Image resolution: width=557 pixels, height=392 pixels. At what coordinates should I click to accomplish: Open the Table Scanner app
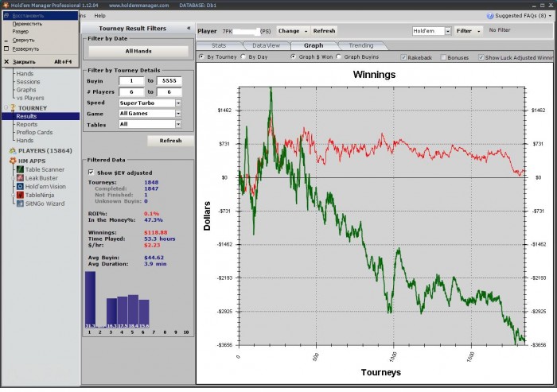tap(45, 169)
